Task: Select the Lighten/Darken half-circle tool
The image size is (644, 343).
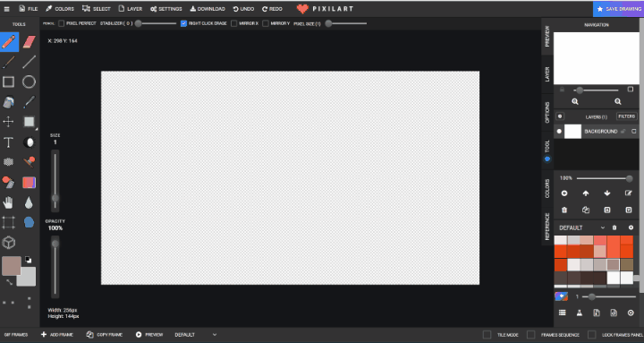Action: [x=30, y=142]
